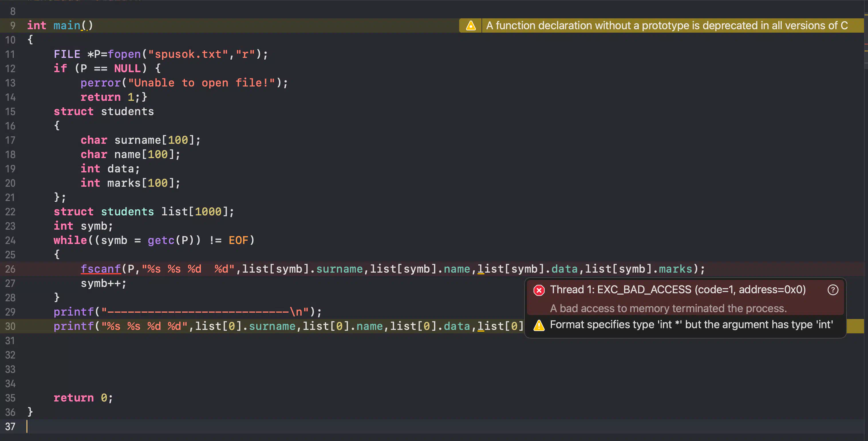Click the "Unable to open file!" string

202,83
